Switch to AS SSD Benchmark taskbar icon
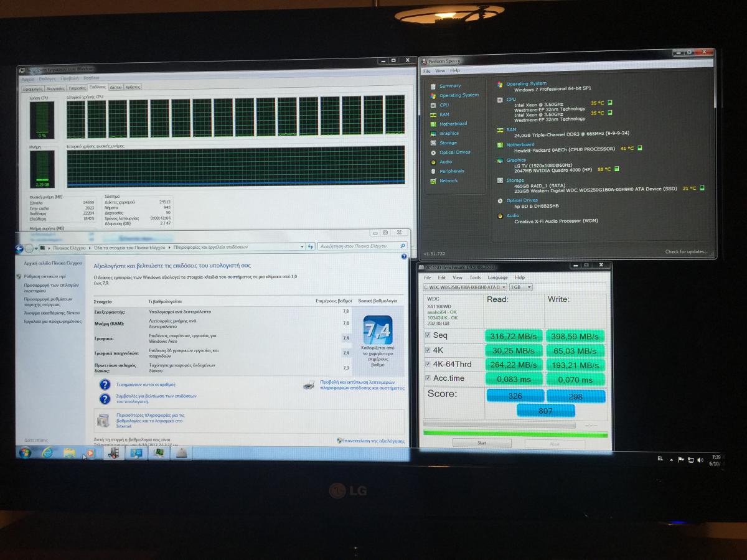Screen dimensions: 747x560 (181, 453)
